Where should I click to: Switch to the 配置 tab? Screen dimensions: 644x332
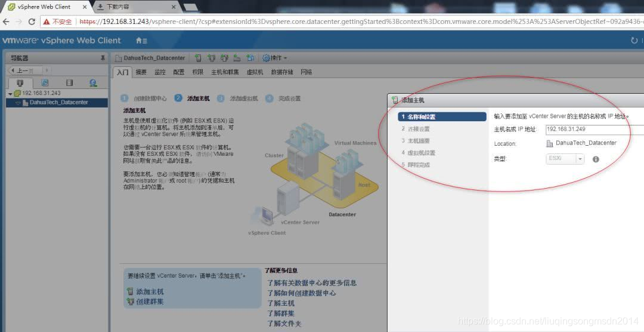(x=179, y=72)
